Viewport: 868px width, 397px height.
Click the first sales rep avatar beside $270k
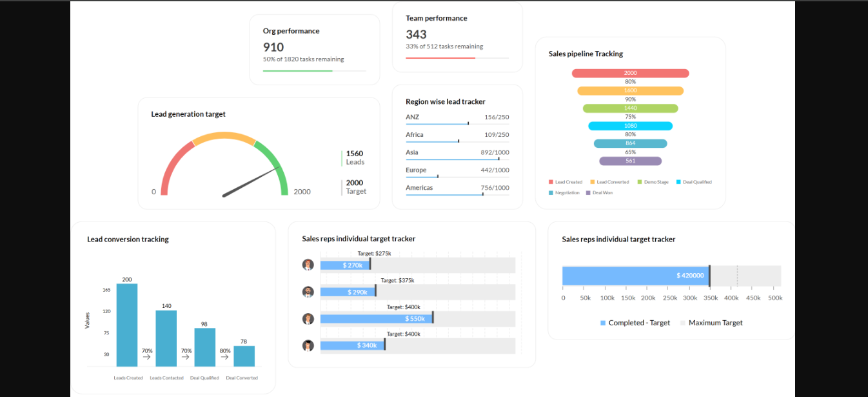pyautogui.click(x=308, y=265)
